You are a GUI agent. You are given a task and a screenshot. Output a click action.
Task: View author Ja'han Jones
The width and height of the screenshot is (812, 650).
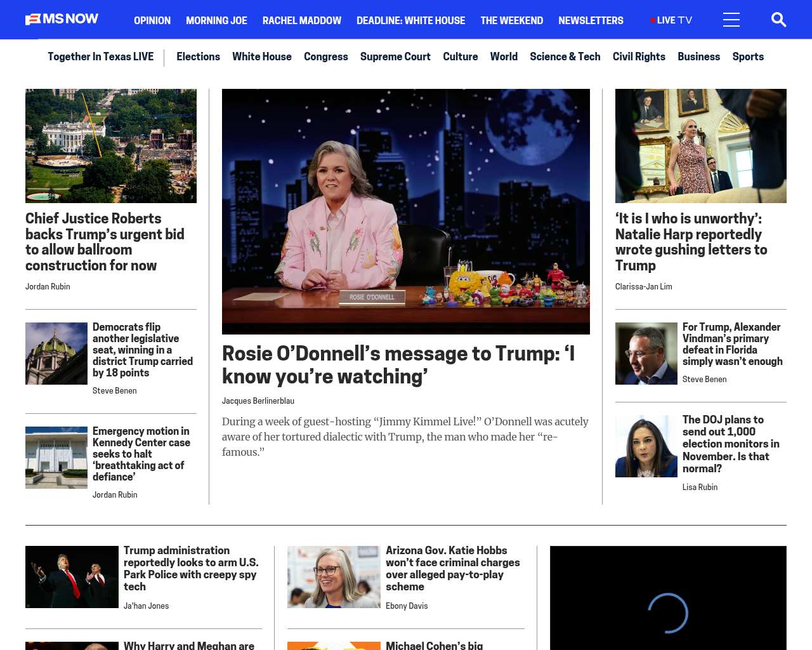tap(146, 606)
